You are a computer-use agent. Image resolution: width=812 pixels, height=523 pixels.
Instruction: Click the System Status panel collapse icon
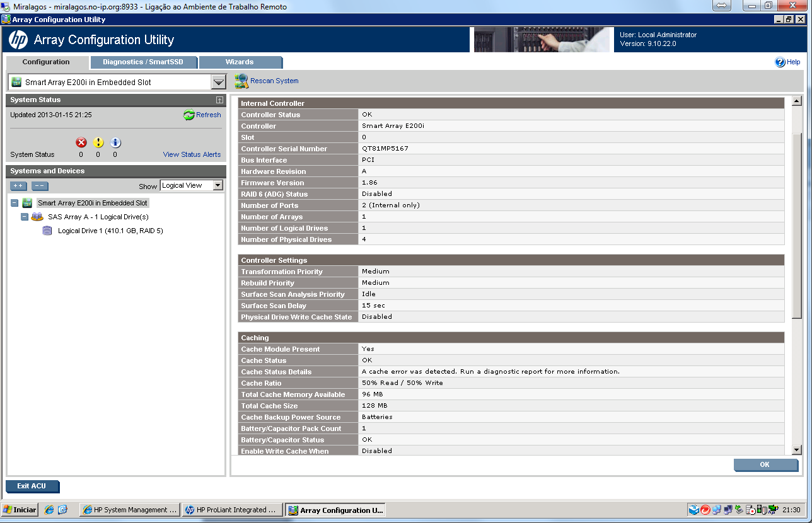tap(219, 100)
